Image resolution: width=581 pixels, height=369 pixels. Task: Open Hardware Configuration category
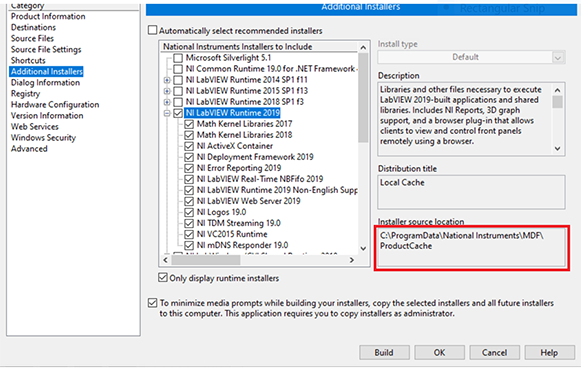55,104
